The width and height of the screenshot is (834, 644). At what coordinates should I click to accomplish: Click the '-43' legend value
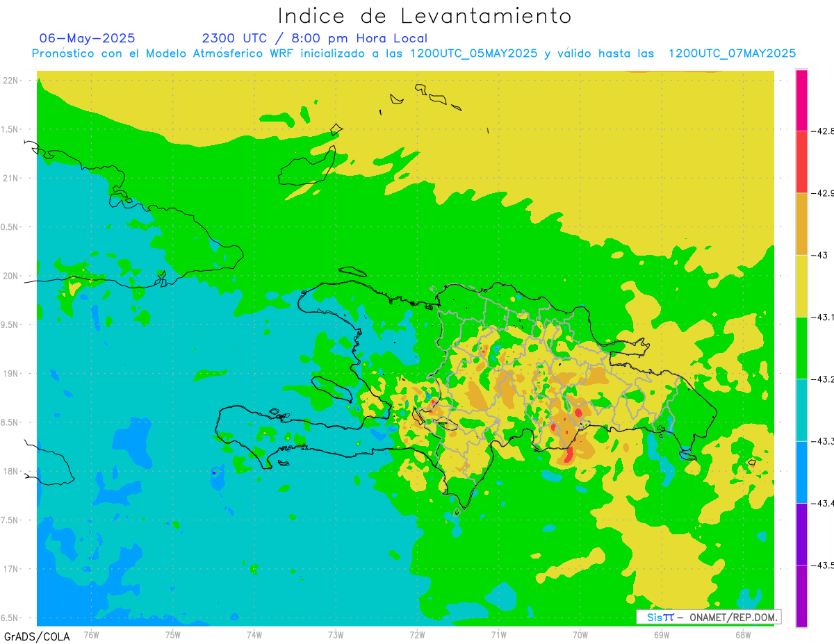[x=819, y=255]
